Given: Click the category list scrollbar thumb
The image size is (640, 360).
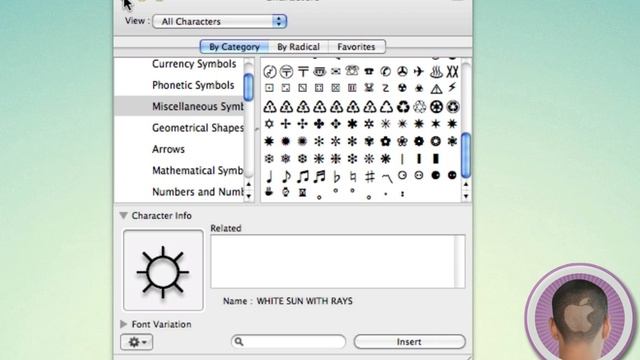Looking at the screenshot, I should coord(249,87).
